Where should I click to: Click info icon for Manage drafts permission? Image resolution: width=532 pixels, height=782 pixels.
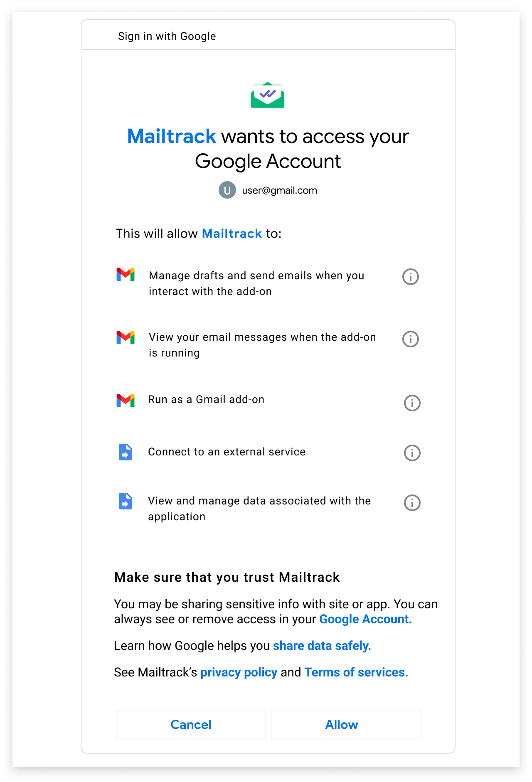[x=411, y=277]
